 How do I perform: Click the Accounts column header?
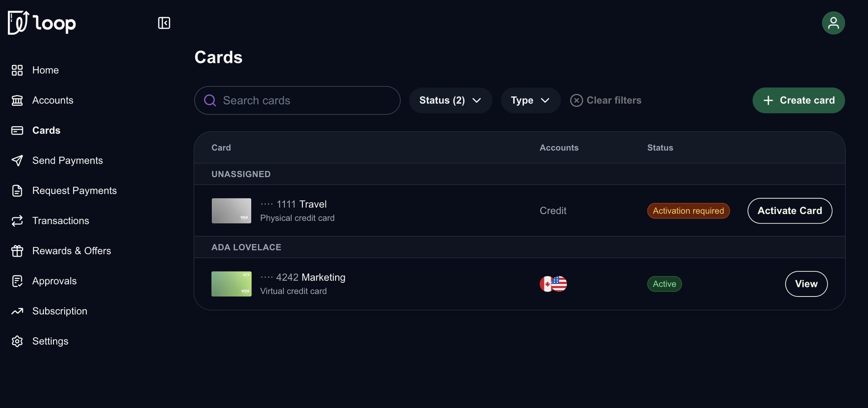559,148
